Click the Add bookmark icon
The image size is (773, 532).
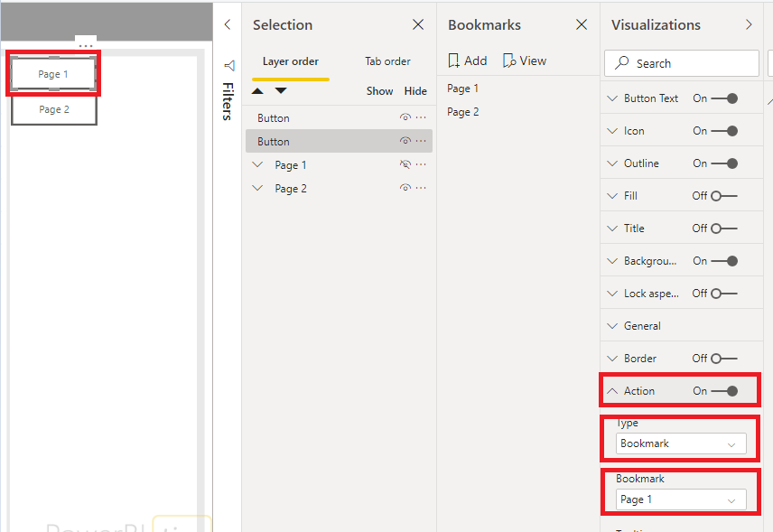coord(454,61)
